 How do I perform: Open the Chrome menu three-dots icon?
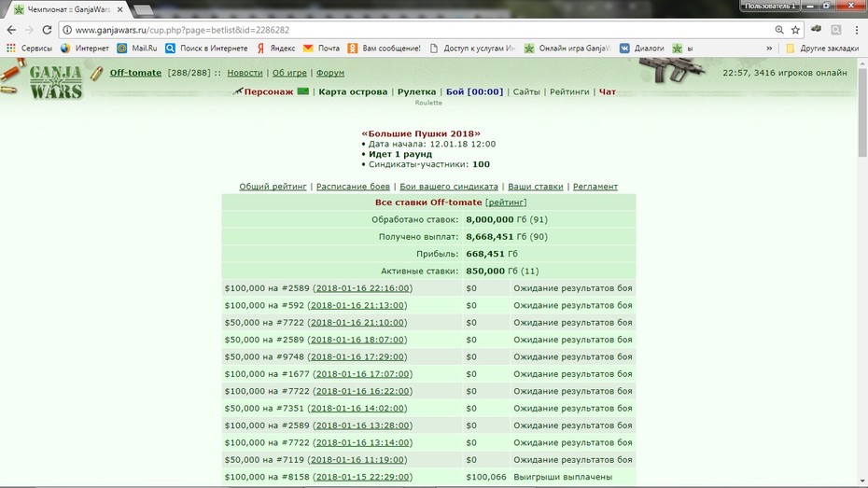point(857,30)
